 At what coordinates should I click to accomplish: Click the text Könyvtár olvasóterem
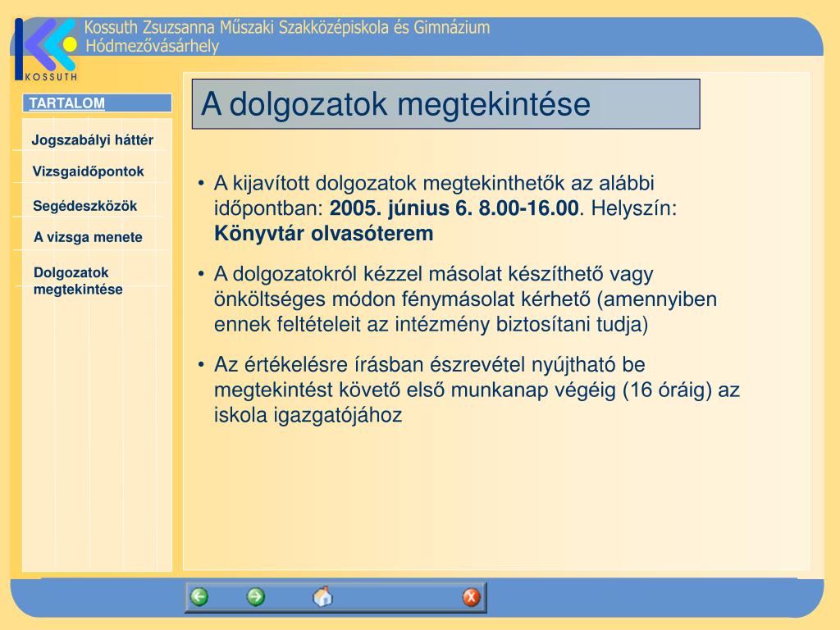point(323,234)
